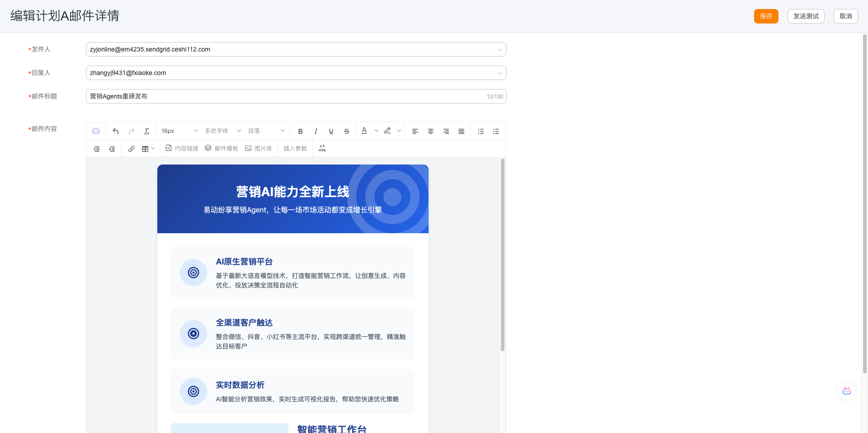Click the 全渠道客户触达 heading

click(244, 323)
